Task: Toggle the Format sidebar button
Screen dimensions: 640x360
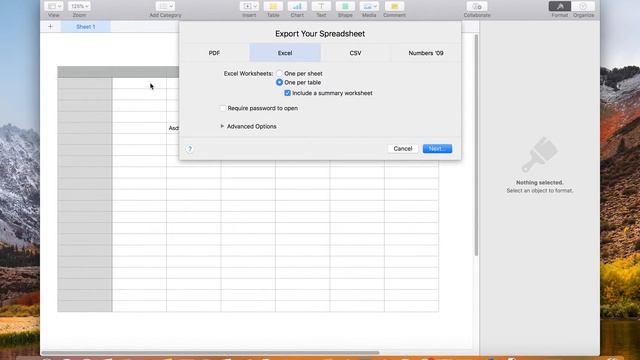Action: coord(560,7)
